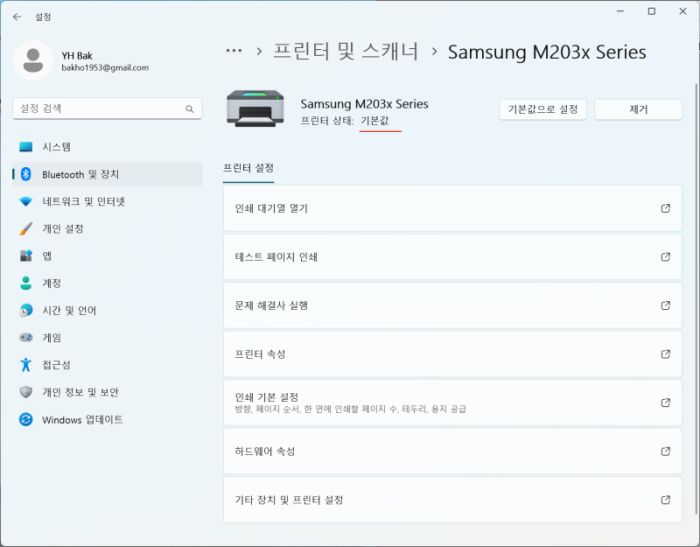Select 개인 설정 label in sidebar
Screen dimensions: 700x547
[x=63, y=229]
